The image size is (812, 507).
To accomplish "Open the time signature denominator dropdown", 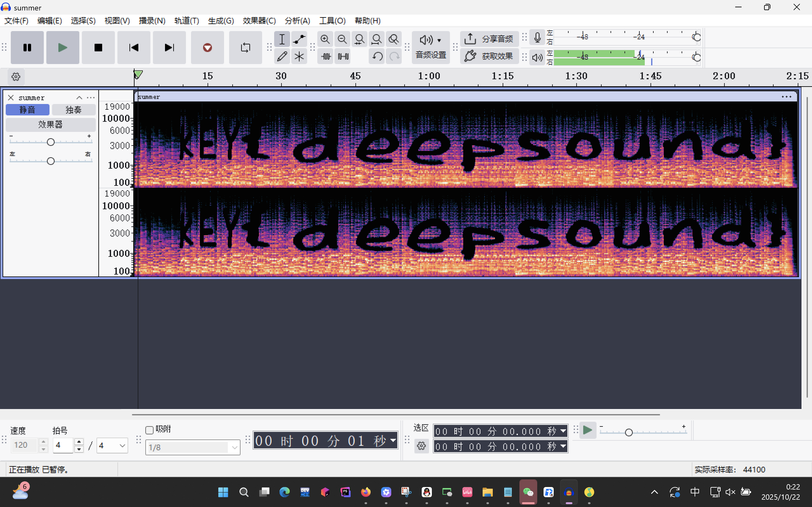I will tap(112, 445).
